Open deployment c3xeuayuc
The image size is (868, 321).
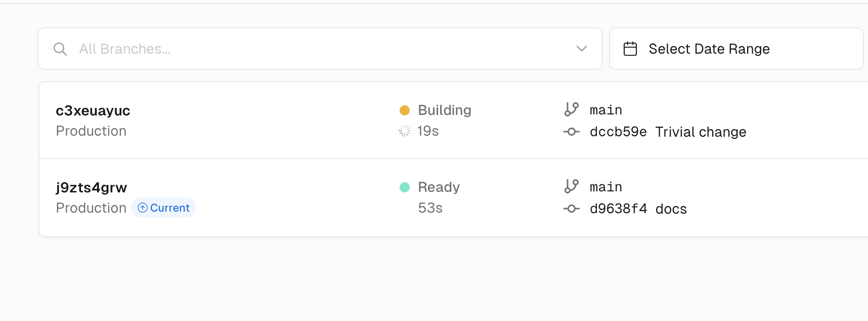(x=93, y=110)
